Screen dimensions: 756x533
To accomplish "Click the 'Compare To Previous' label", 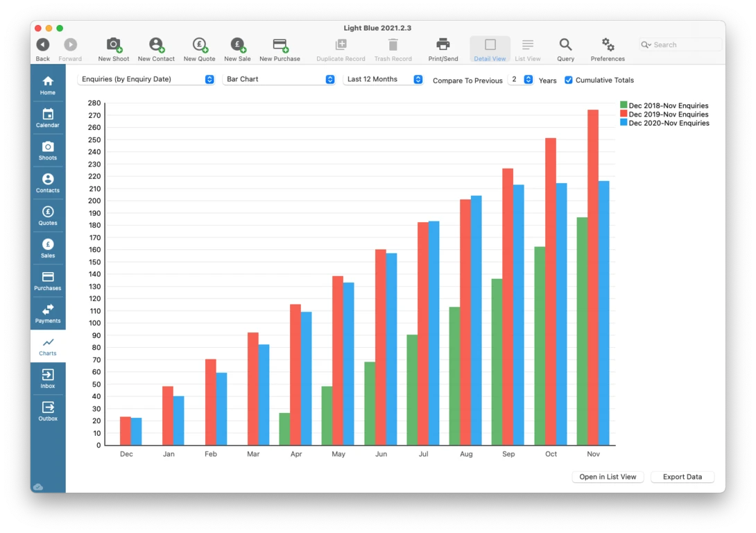I will tap(467, 81).
